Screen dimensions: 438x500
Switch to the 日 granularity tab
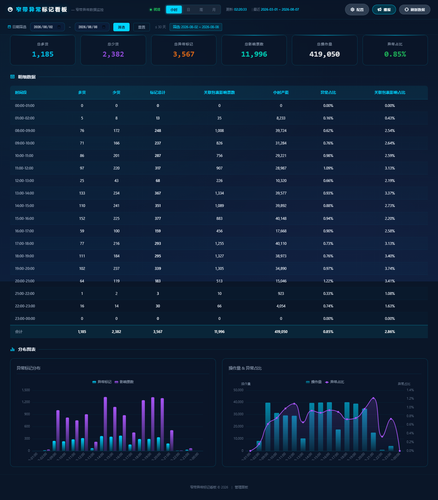[188, 10]
